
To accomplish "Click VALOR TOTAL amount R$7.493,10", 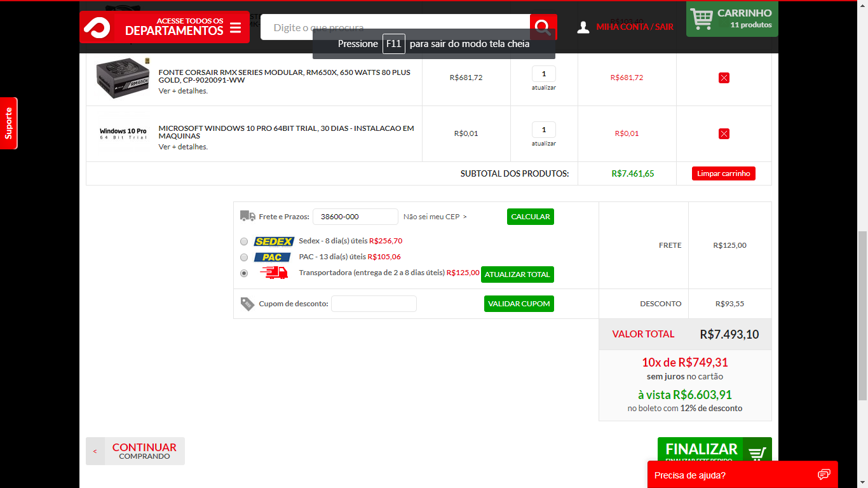I will pos(729,334).
